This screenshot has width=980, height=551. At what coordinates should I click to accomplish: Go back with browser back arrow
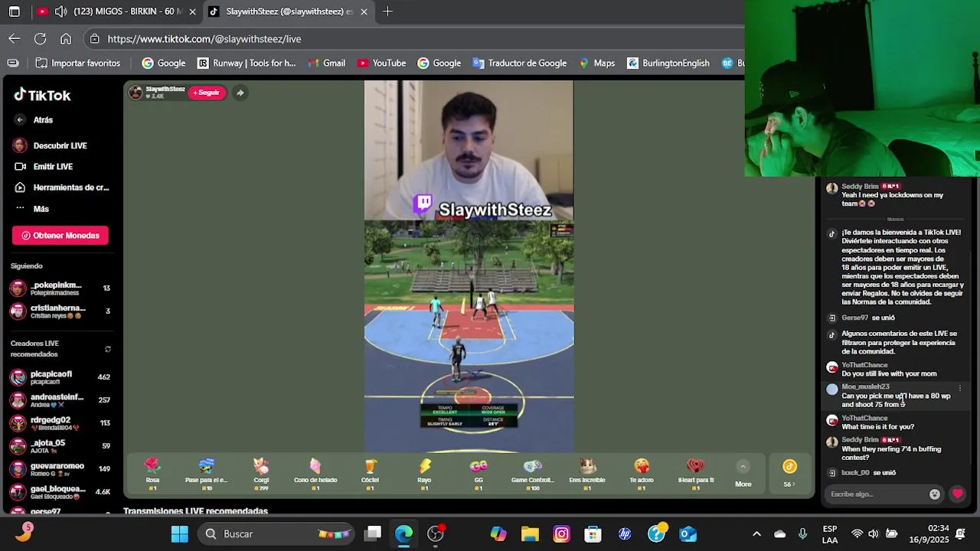[15, 38]
